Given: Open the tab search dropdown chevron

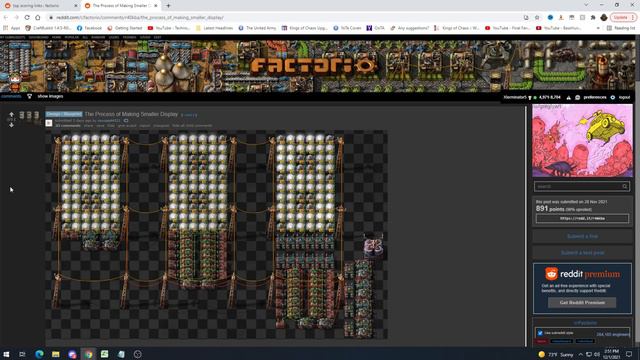Looking at the screenshot, I should [586, 5].
